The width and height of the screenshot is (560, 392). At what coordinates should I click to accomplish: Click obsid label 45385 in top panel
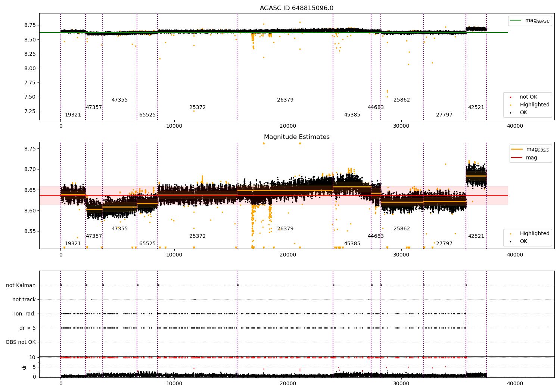point(352,115)
